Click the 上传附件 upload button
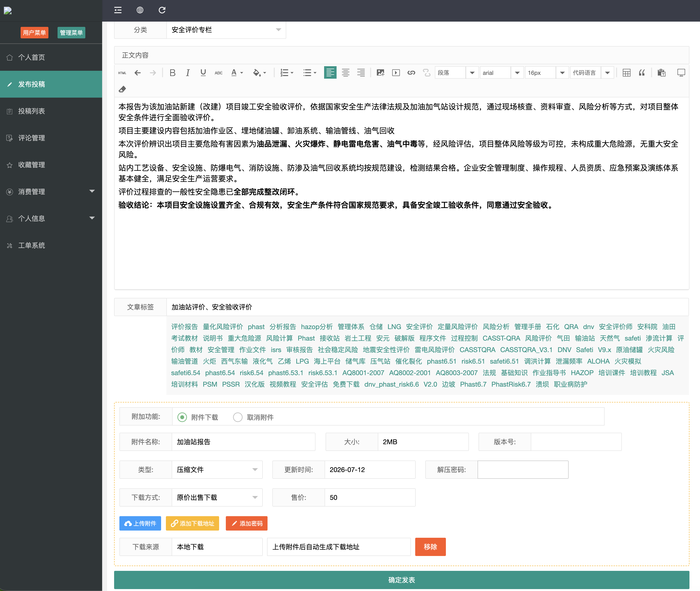 click(140, 523)
